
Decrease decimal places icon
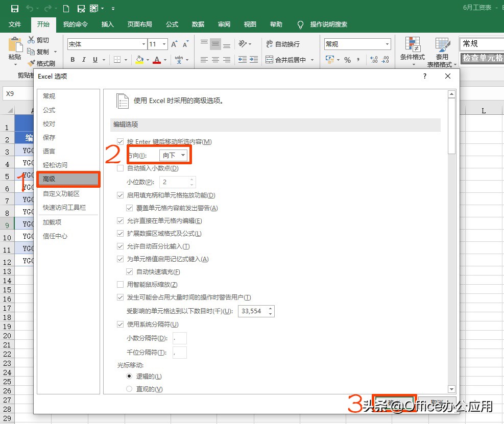coord(385,60)
